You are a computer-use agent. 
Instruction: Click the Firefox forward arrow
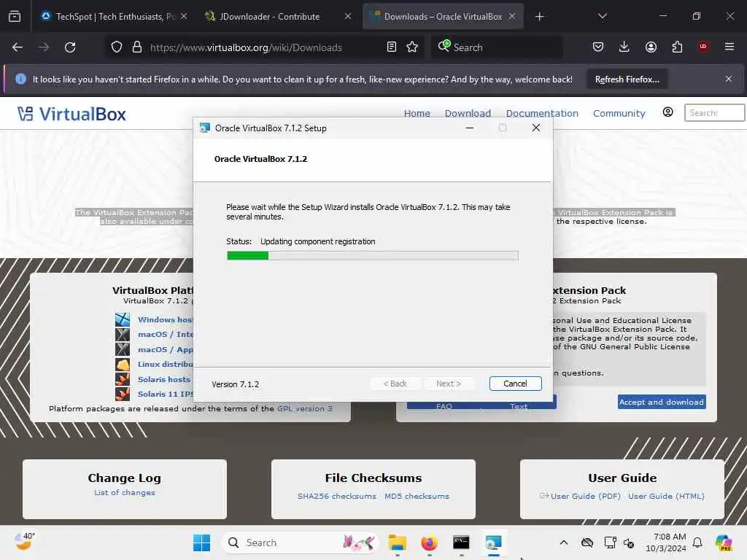(x=43, y=47)
